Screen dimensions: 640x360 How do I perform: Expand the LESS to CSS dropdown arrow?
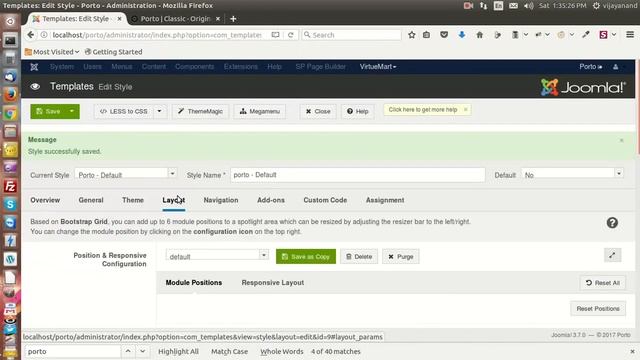tap(160, 111)
